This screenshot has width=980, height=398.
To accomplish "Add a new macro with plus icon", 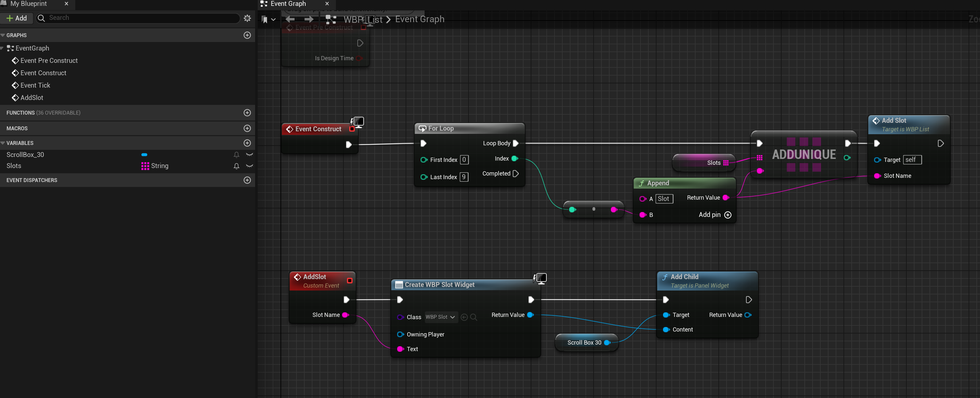I will [247, 128].
